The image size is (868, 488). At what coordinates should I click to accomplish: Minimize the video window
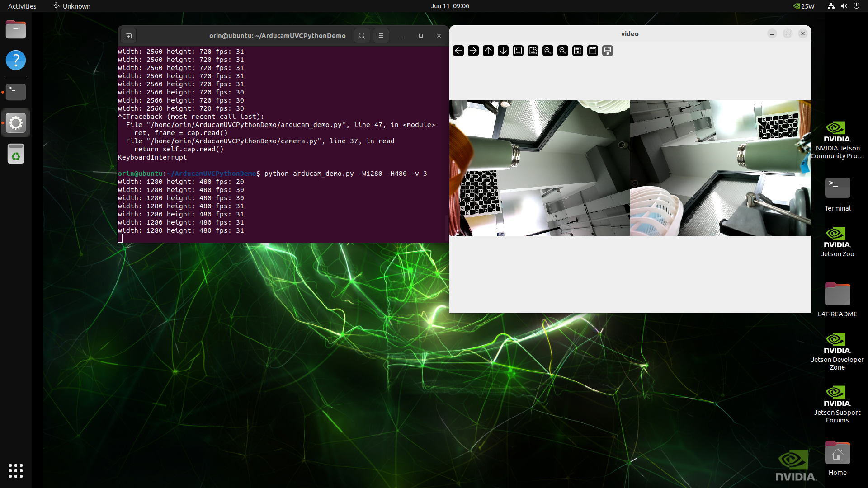[772, 33]
